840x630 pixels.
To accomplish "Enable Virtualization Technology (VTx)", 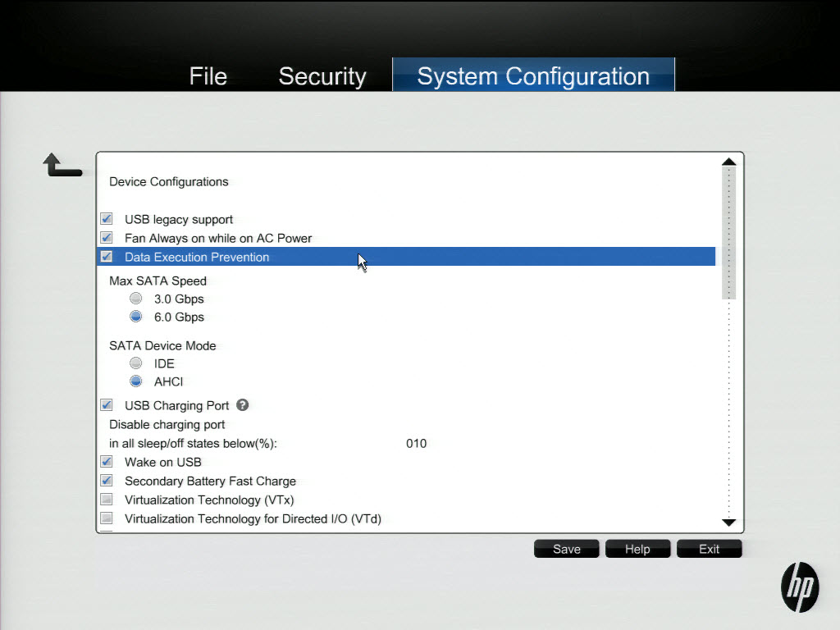I will point(107,500).
